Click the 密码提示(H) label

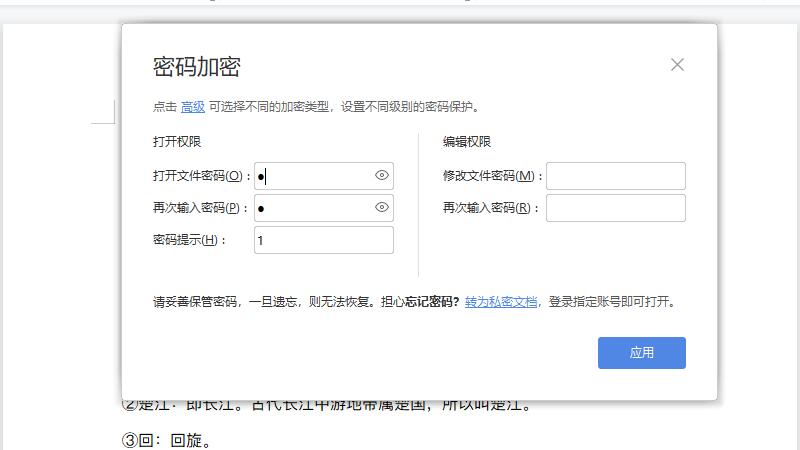tap(190, 240)
